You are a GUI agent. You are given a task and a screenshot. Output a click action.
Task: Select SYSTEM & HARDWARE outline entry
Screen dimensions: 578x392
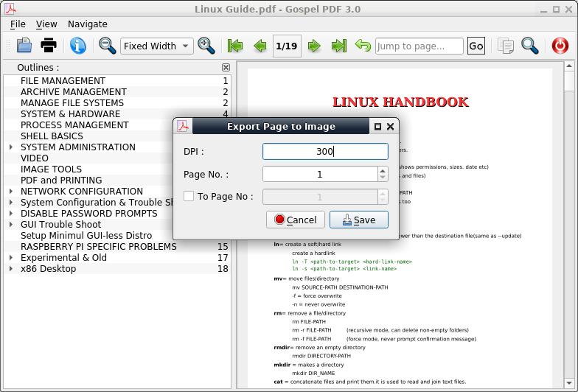117,113
